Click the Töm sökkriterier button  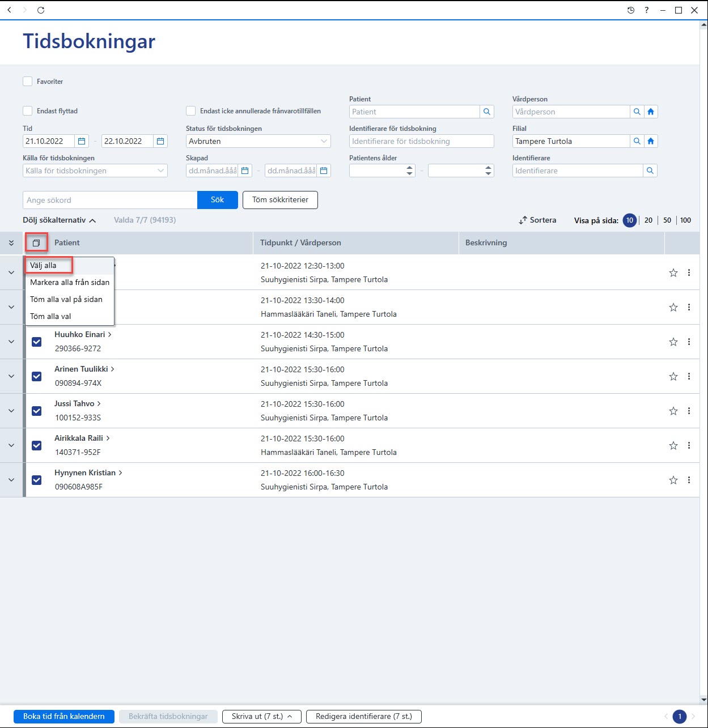coord(280,200)
